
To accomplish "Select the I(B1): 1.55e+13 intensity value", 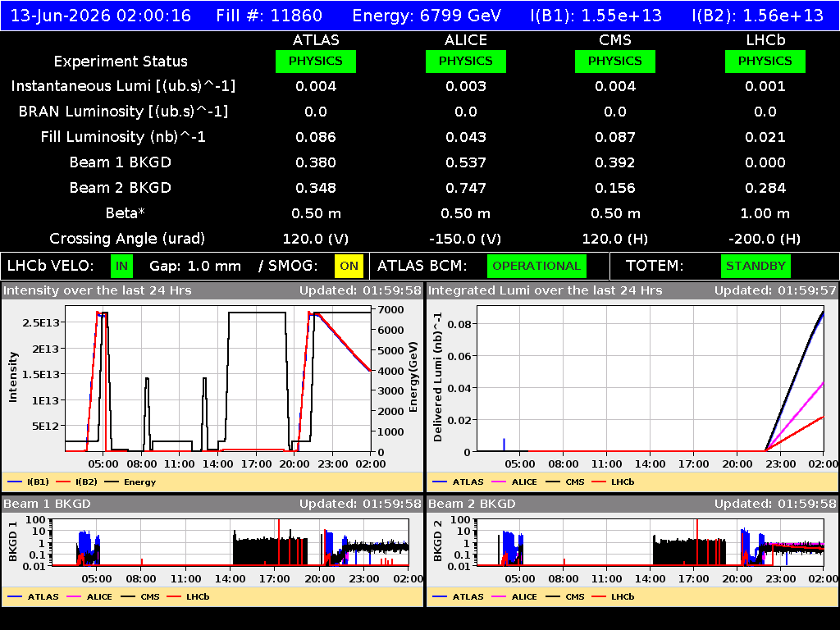I will (596, 15).
